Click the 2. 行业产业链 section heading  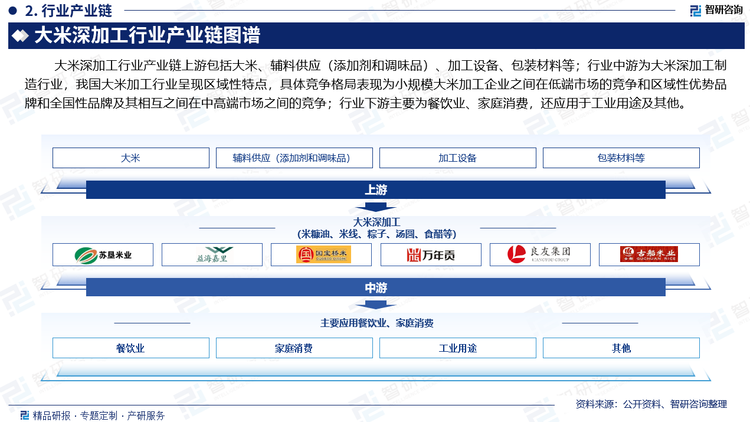click(68, 10)
